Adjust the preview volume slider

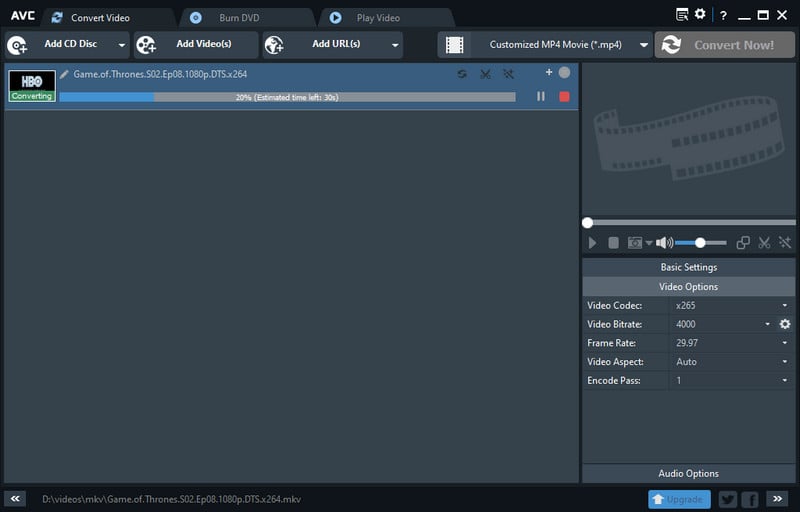pos(701,243)
